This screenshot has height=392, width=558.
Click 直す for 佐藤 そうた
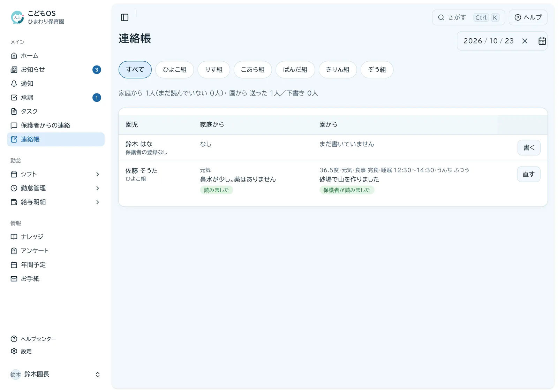[529, 174]
